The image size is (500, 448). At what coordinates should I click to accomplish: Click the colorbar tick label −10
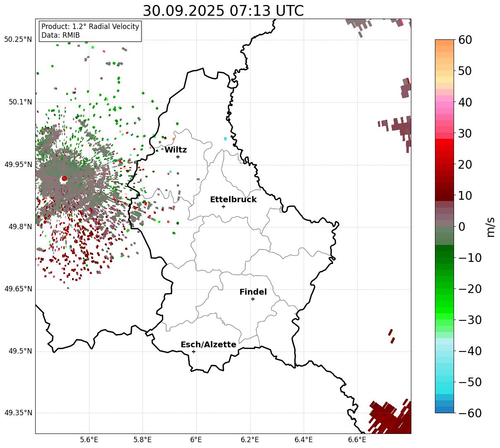click(470, 257)
